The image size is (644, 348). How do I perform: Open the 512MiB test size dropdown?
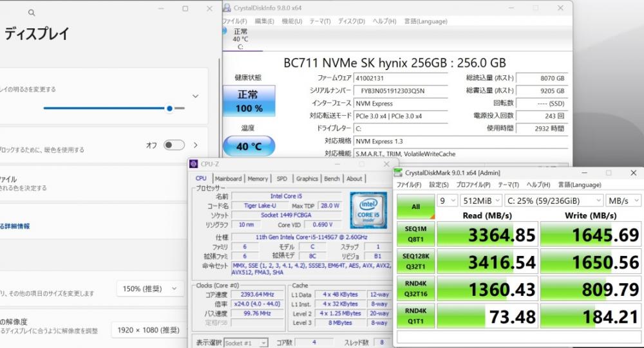(481, 201)
